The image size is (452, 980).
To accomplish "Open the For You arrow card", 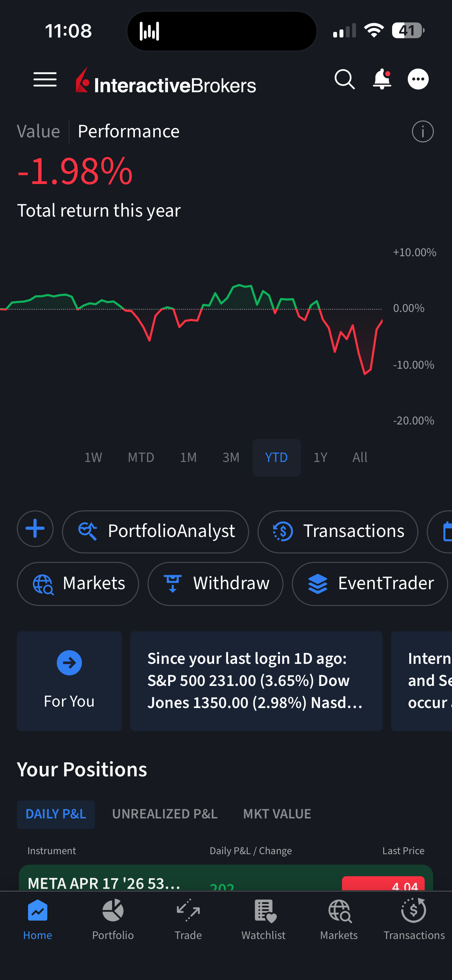I will coord(69,681).
